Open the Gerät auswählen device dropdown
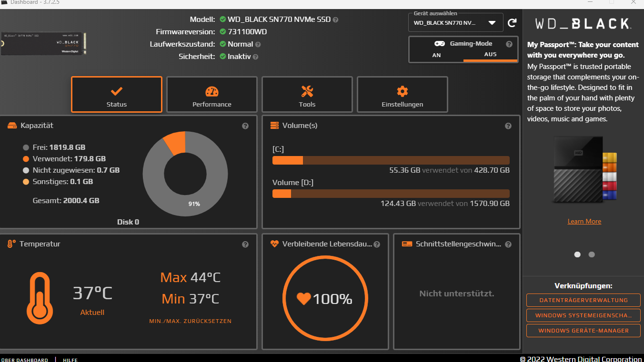Viewport: 644px width, 362px height. (x=455, y=23)
